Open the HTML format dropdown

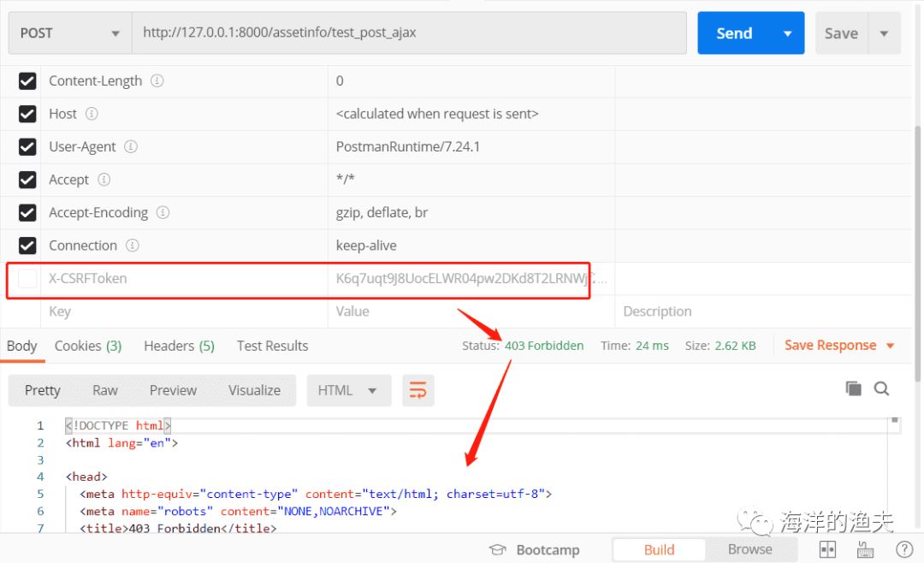point(348,390)
